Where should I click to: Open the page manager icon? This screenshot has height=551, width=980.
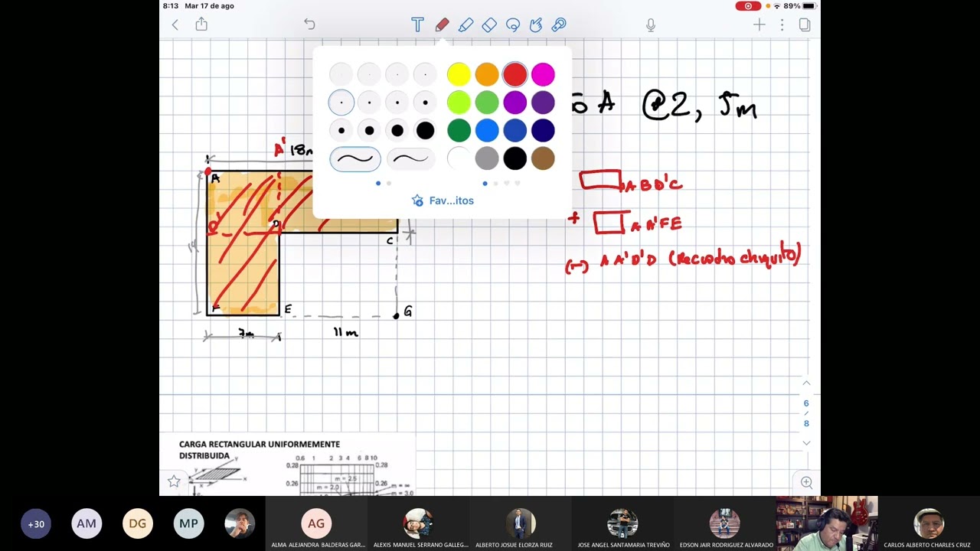point(805,25)
